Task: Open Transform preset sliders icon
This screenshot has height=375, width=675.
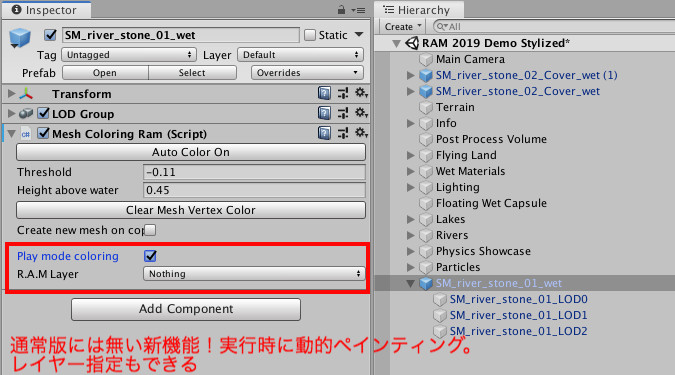Action: tap(343, 93)
